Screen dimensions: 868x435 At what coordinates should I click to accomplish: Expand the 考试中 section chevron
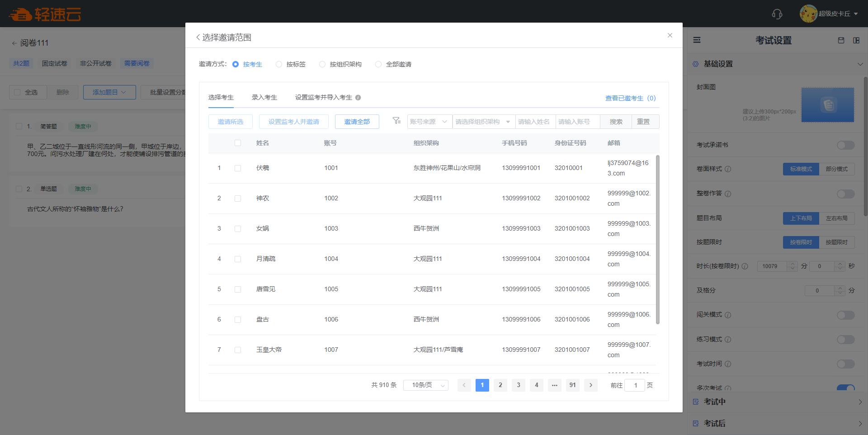(860, 402)
